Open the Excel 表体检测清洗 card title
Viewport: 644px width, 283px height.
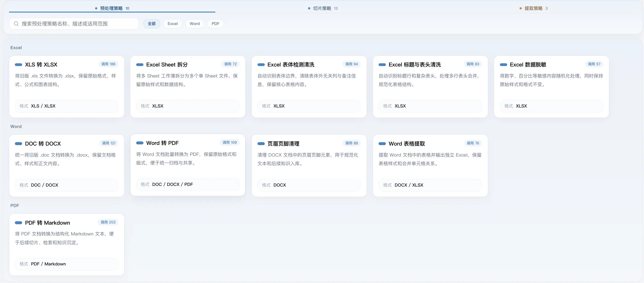(x=291, y=65)
